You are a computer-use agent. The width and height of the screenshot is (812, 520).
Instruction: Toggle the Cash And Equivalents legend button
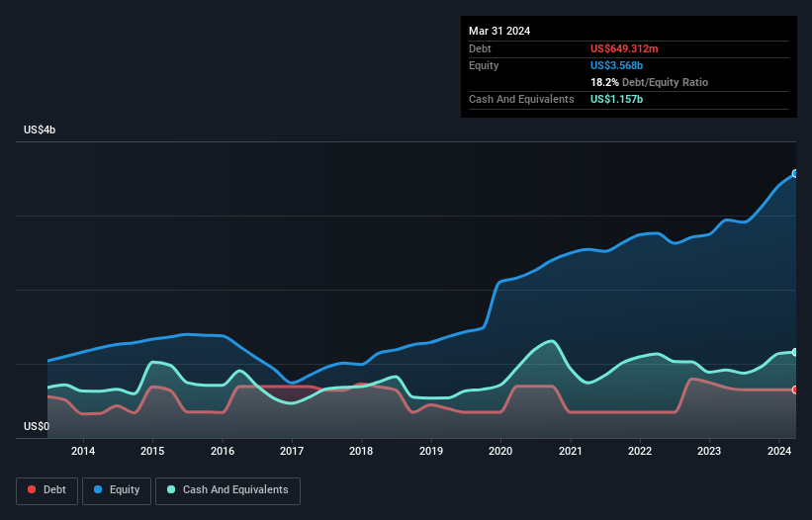227,490
